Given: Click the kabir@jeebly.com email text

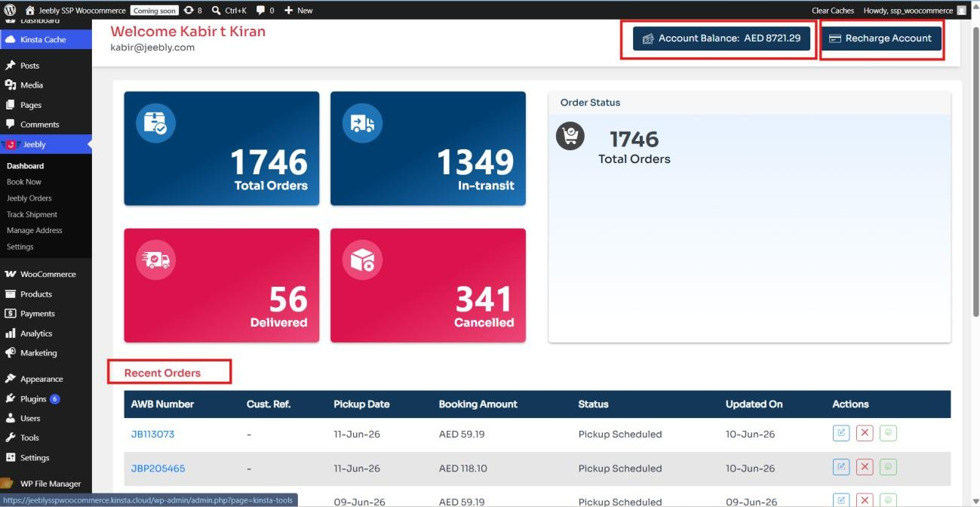Looking at the screenshot, I should coord(152,48).
